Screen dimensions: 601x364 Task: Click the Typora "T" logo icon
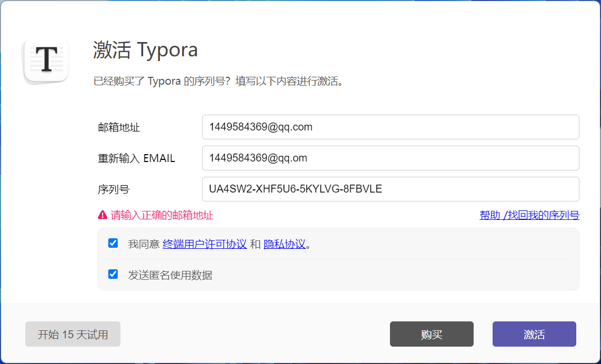[x=46, y=60]
